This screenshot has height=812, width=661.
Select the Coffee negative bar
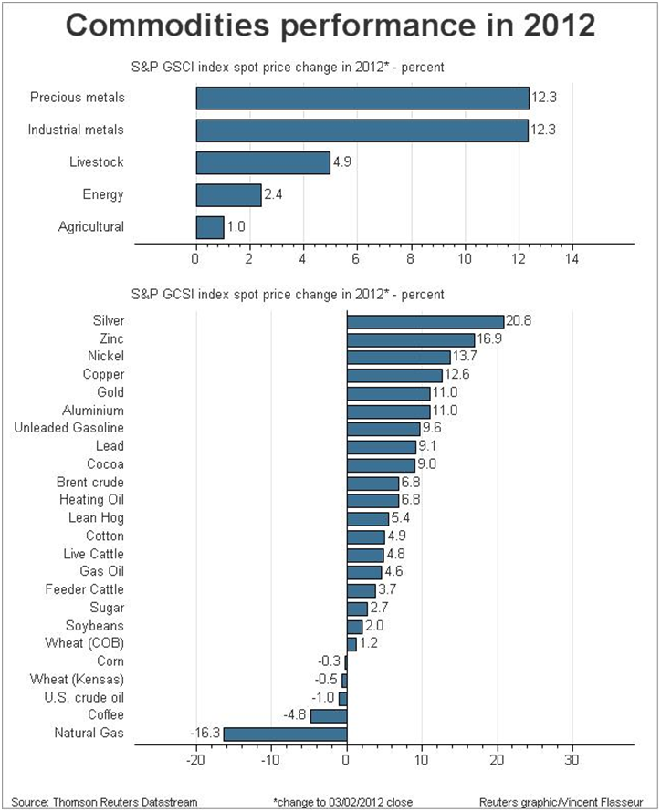coord(329,715)
